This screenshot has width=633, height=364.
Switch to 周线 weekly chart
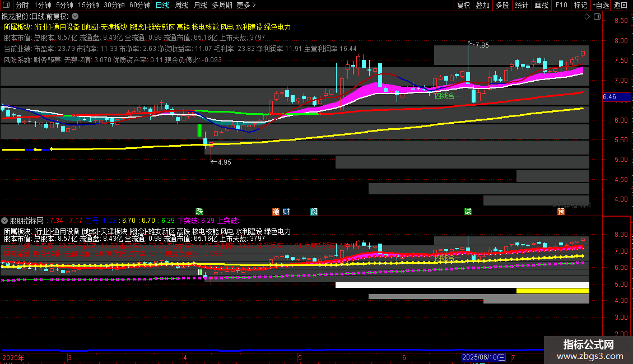181,5
